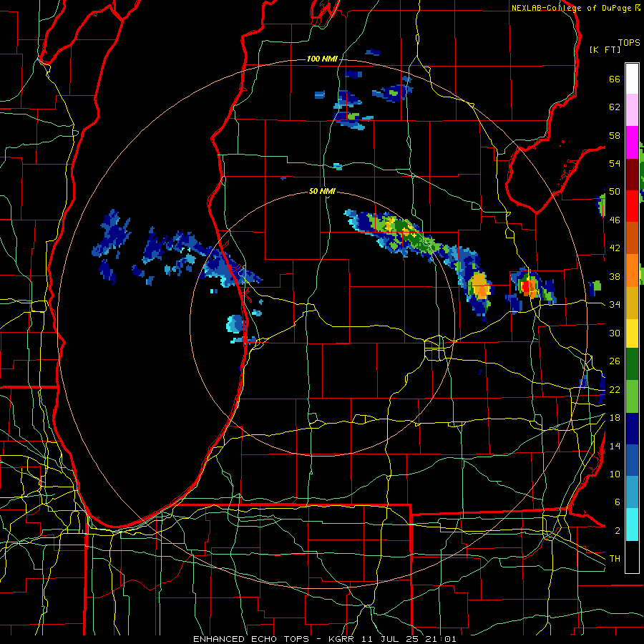The width and height of the screenshot is (644, 644).
Task: Click the K FT units label
Action: click(x=605, y=49)
